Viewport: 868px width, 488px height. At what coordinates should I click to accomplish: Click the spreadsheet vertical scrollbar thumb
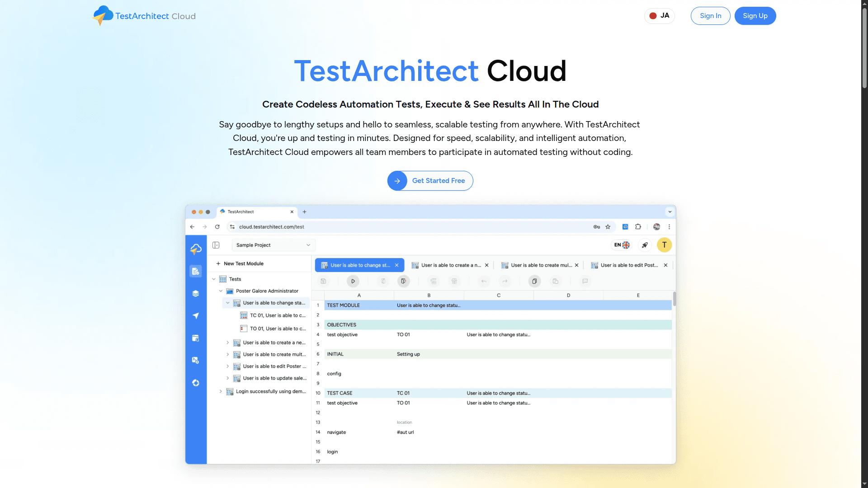(674, 299)
